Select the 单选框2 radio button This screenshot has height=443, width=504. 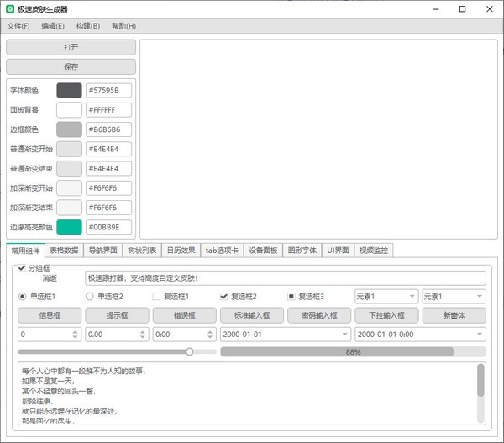(89, 296)
